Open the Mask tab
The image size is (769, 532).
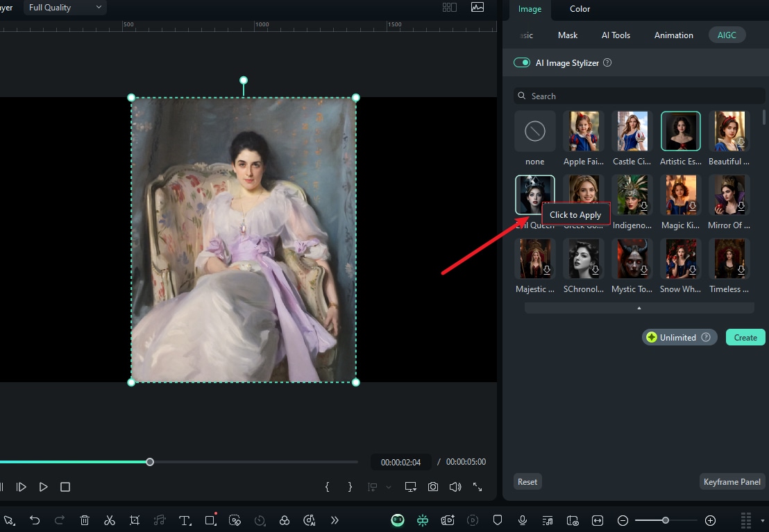click(x=568, y=35)
